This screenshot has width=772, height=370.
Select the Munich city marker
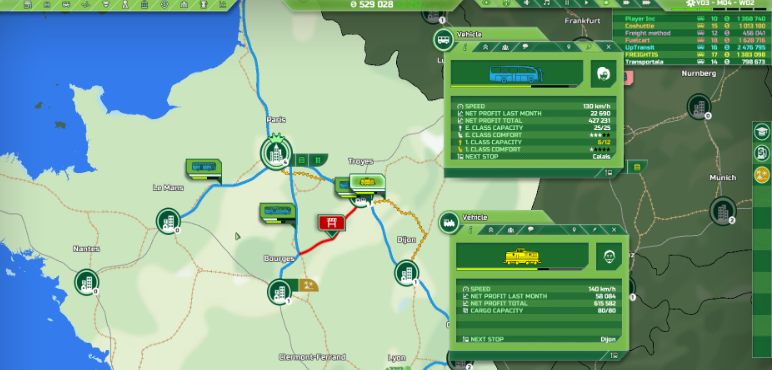pyautogui.click(x=722, y=210)
